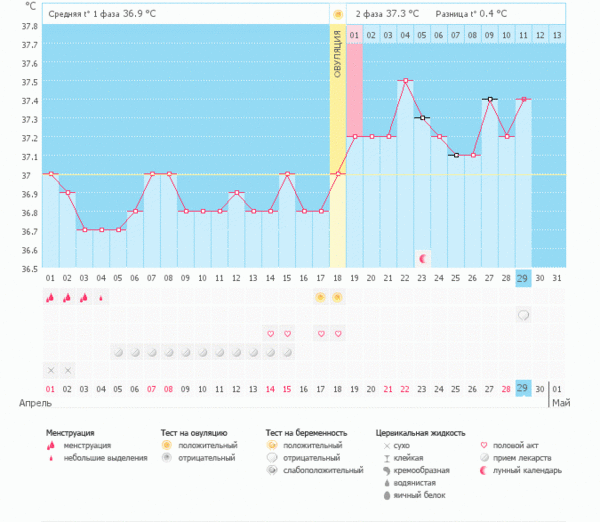This screenshot has height=522, width=600.
Task: Select positive ovulation test icon on day 17
Action: 320,297
